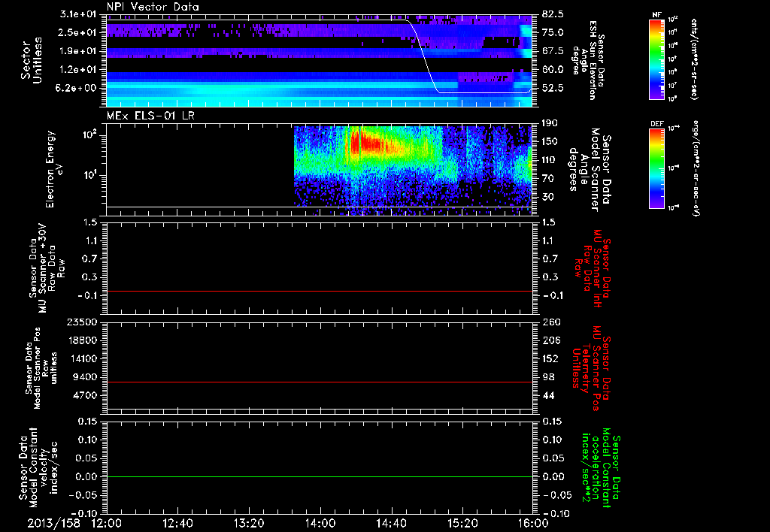Image resolution: width=770 pixels, height=532 pixels.
Task: Click the "152" telemetry tick label
Action: coord(550,358)
